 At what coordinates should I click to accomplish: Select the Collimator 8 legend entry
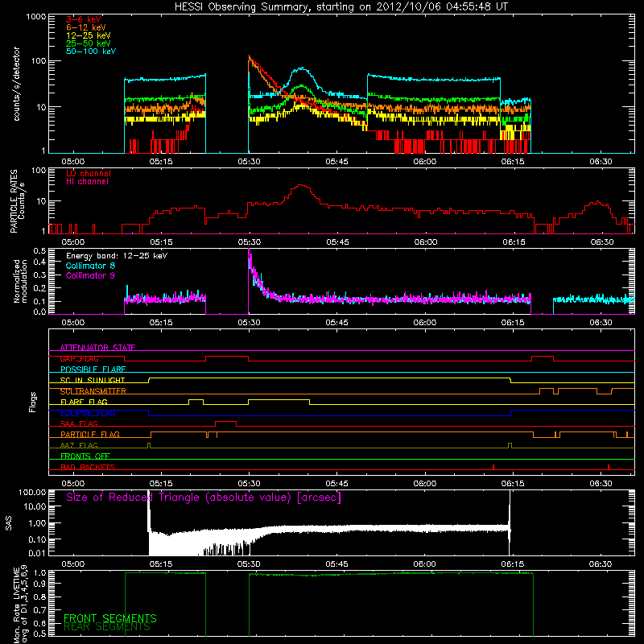pos(90,266)
